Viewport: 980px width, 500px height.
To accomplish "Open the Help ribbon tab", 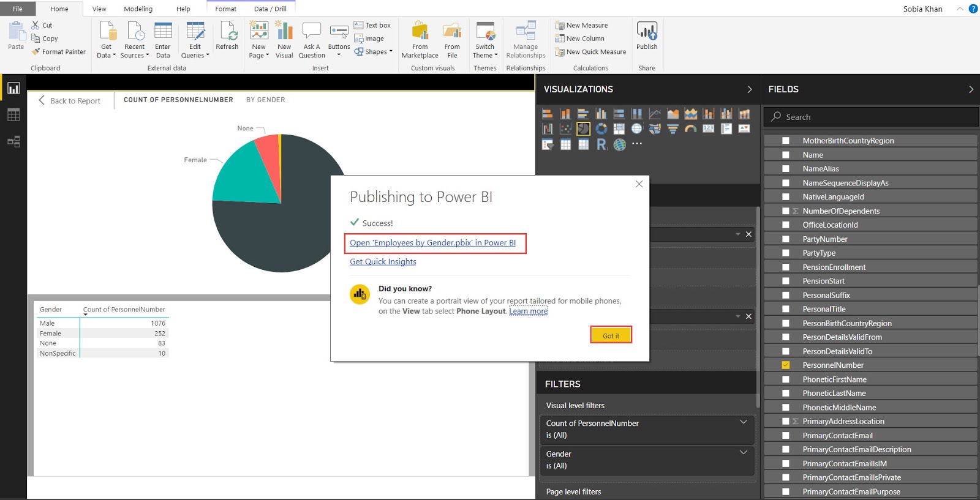I will point(183,9).
